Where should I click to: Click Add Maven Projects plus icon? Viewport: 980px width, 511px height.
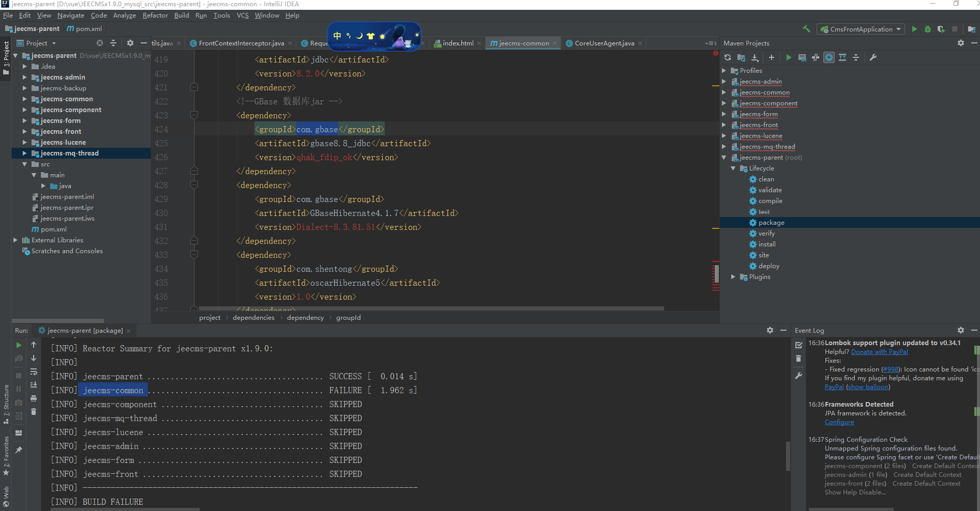tap(772, 57)
